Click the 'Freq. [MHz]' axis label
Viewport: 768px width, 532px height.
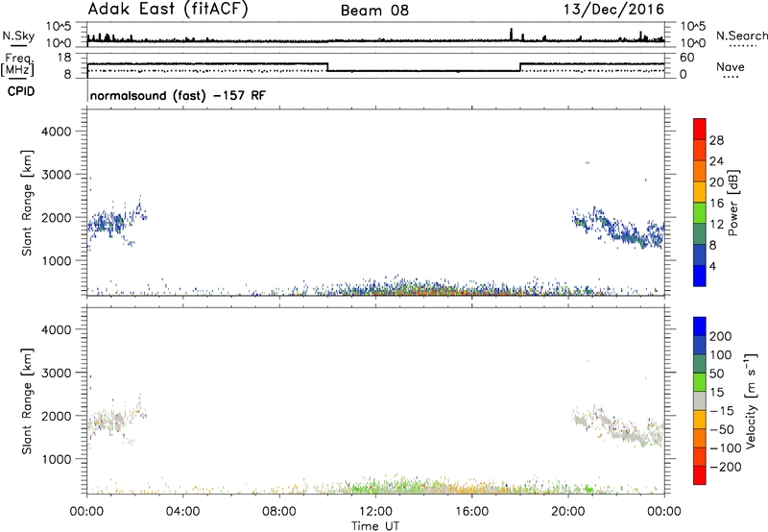(x=17, y=64)
